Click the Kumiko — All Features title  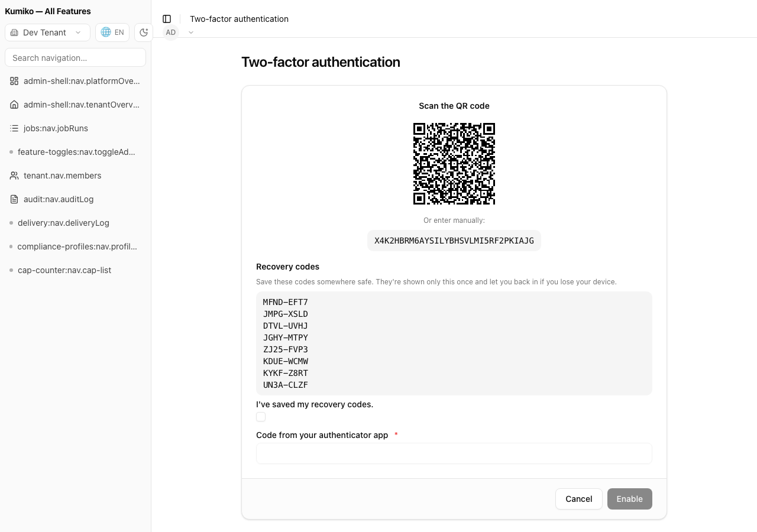coord(48,11)
